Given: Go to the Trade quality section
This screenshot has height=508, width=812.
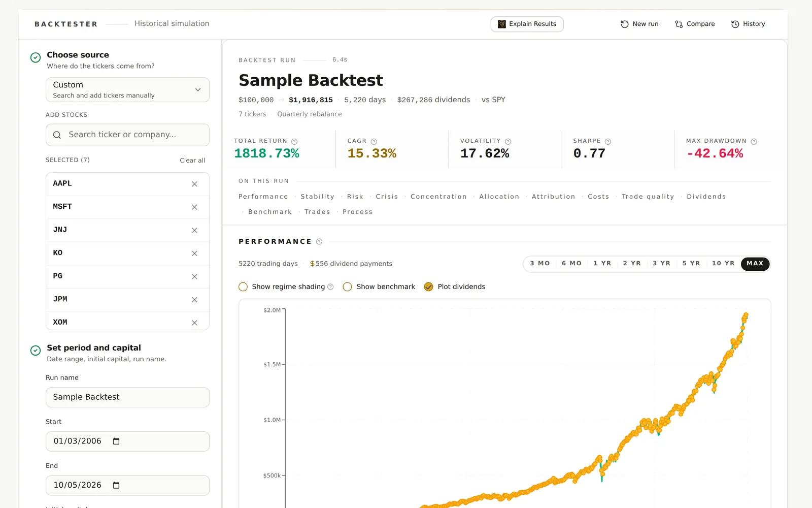Looking at the screenshot, I should tap(648, 197).
